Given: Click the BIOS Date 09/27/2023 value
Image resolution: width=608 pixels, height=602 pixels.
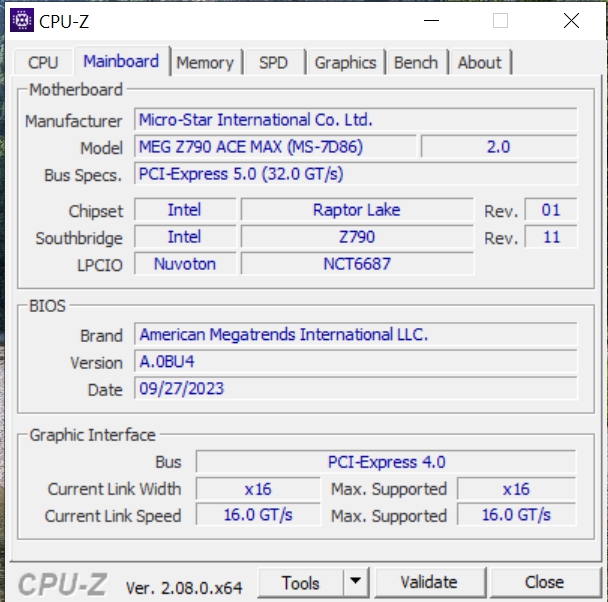Looking at the screenshot, I should coord(356,388).
